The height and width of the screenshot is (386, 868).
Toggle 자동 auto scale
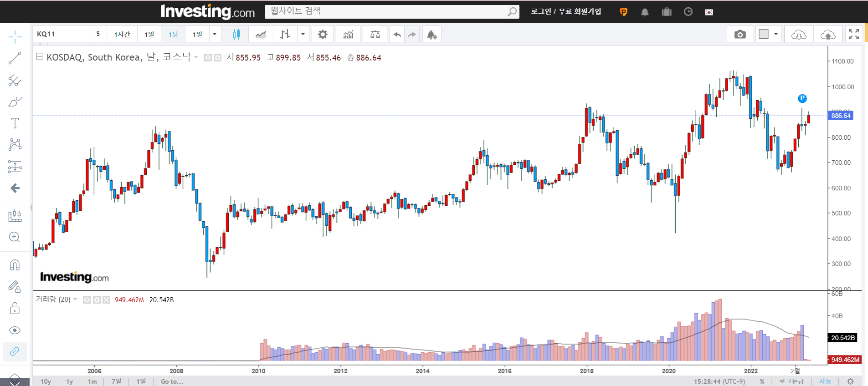tap(825, 381)
